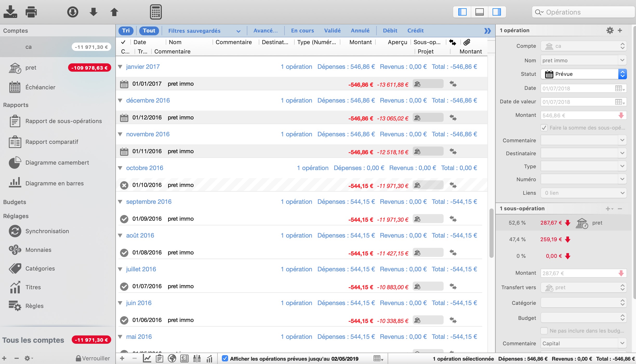The image size is (636, 364).
Task: Drag the montant 546,86€ slider arrow
Action: pos(621,115)
